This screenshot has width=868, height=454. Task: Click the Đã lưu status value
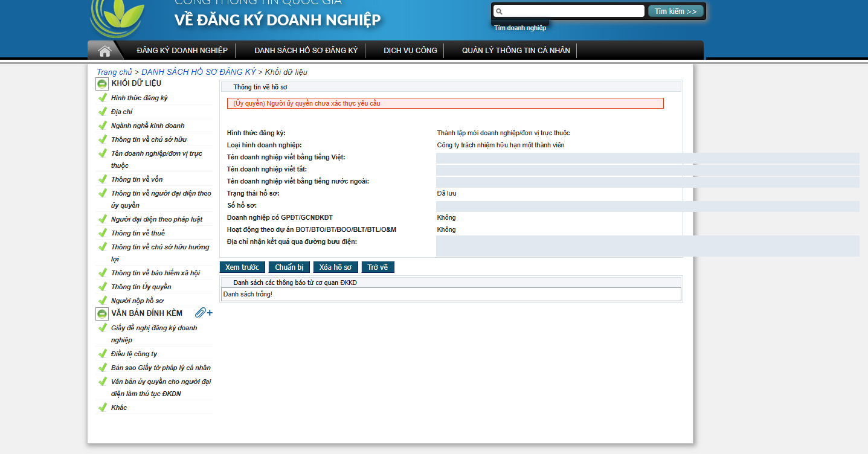tap(446, 193)
